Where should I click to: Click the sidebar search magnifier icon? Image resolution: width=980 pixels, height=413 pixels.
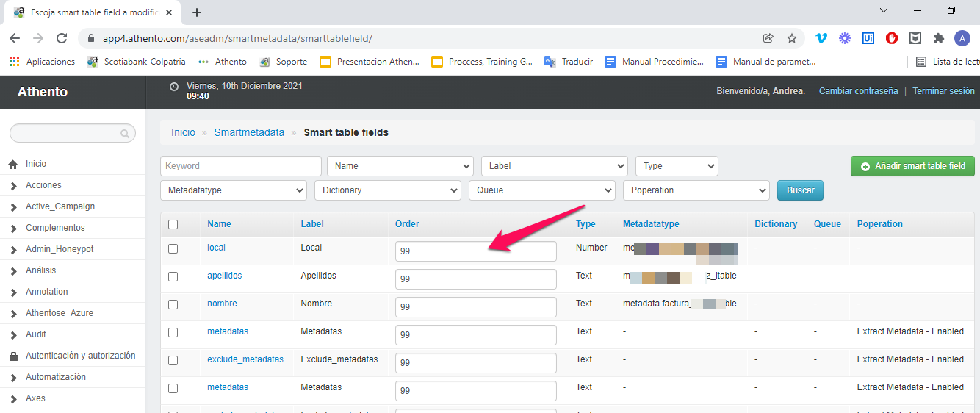click(126, 134)
